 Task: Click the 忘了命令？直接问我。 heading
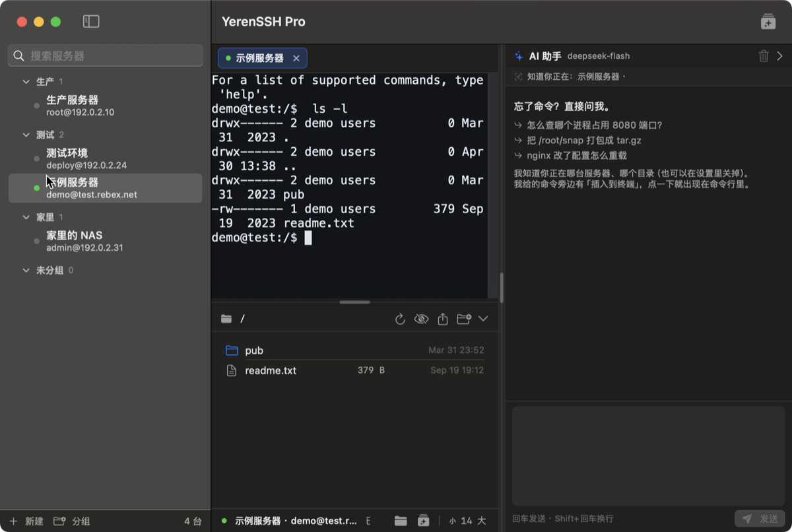562,106
